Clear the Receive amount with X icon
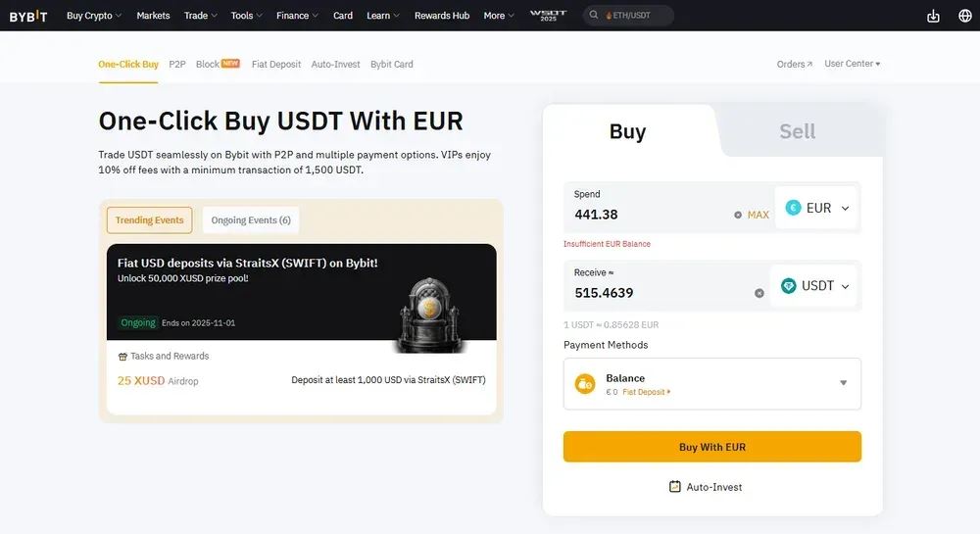 [x=759, y=293]
